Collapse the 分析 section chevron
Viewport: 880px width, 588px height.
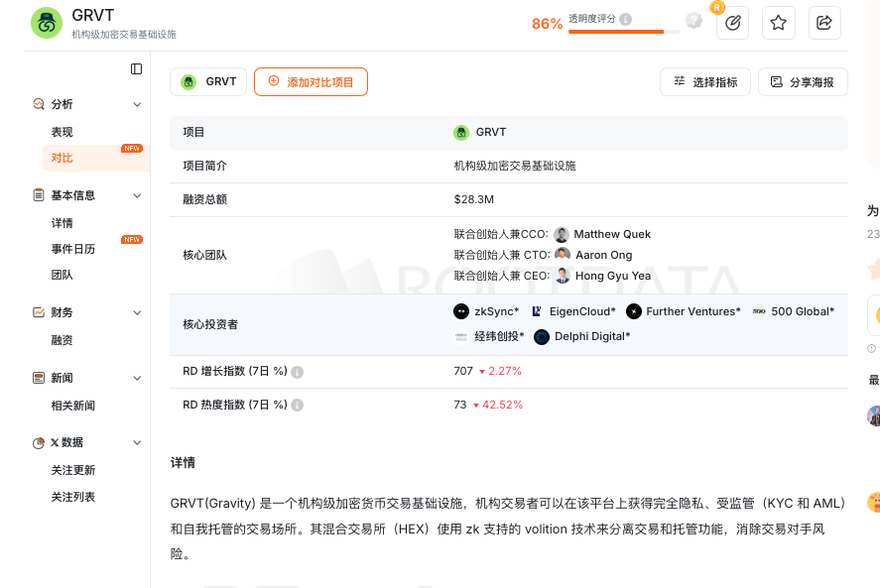(137, 104)
